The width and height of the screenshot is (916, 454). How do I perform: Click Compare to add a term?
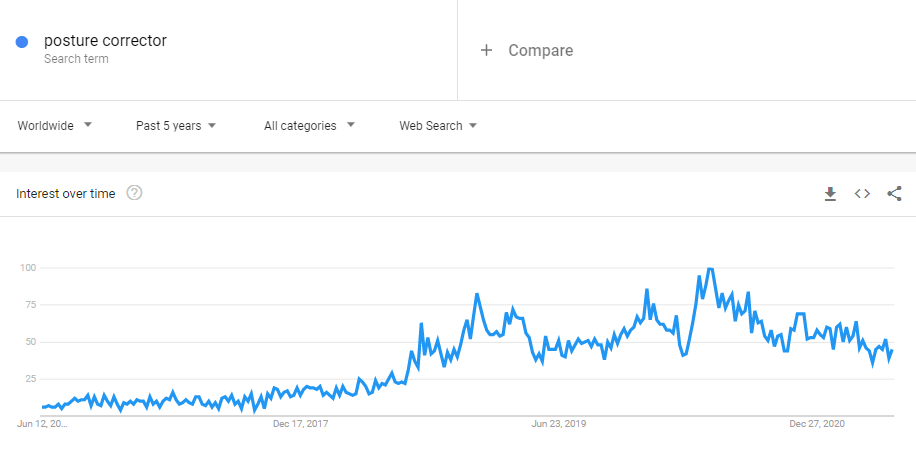540,50
